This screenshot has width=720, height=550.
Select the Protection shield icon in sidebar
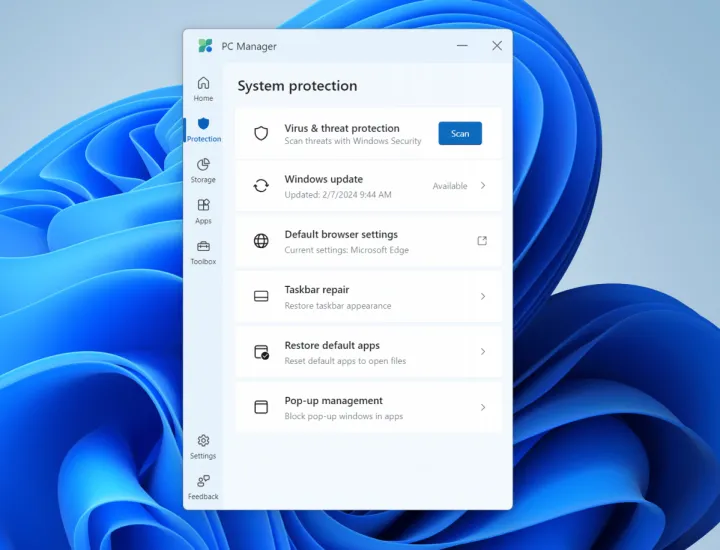(203, 124)
